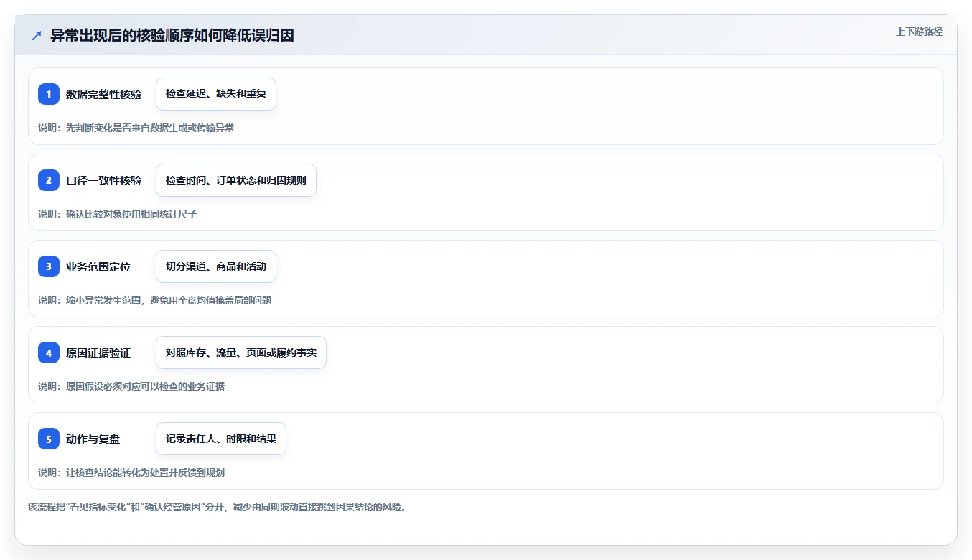
Task: Select the 原因证据验证 step title
Action: [x=98, y=353]
